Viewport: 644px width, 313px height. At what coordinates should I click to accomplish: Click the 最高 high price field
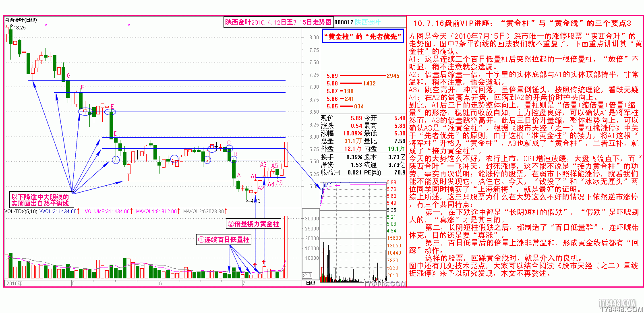[385, 126]
